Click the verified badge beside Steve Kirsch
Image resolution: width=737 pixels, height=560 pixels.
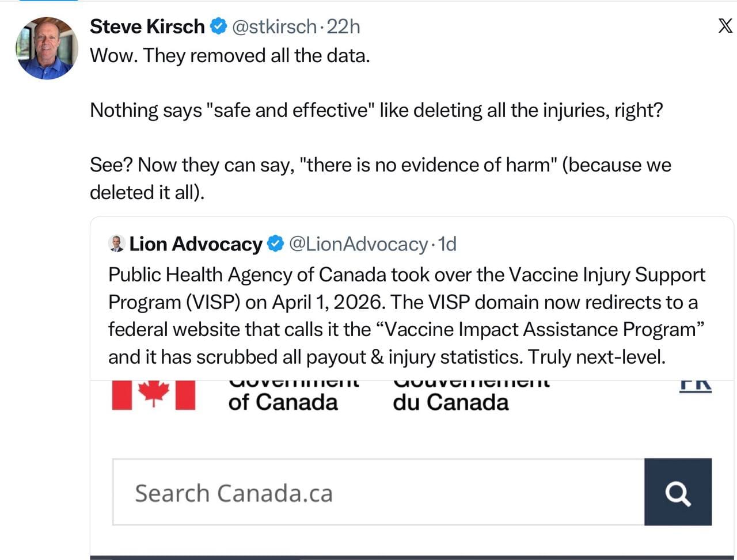[218, 26]
